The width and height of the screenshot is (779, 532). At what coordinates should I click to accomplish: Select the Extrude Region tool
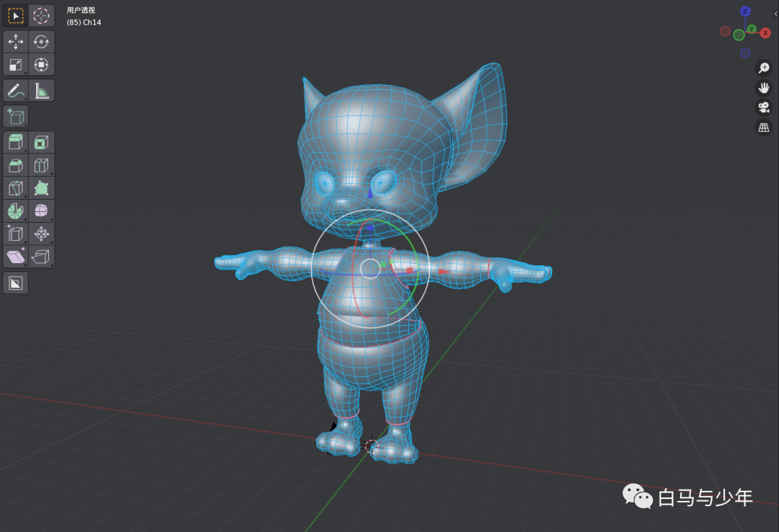click(x=15, y=143)
